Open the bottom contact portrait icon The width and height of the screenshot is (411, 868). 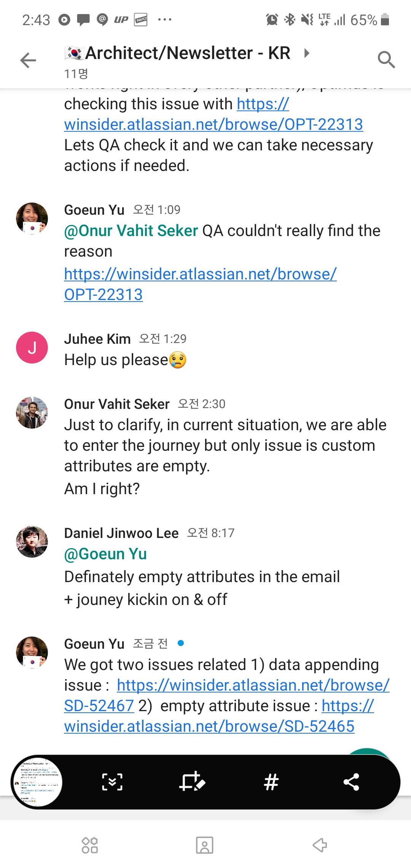point(205,845)
